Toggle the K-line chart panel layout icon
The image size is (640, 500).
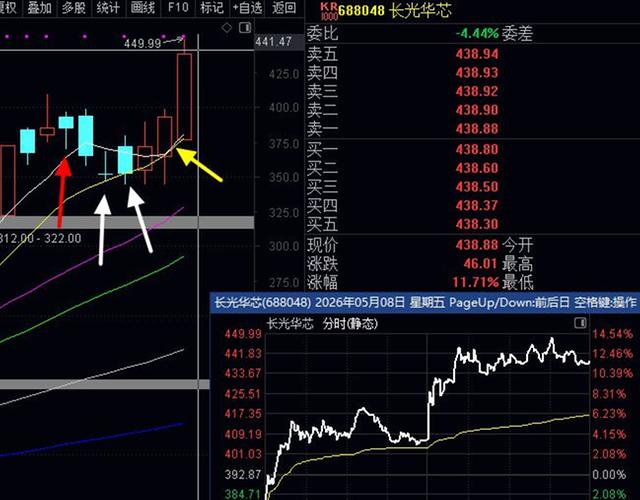pyautogui.click(x=245, y=28)
